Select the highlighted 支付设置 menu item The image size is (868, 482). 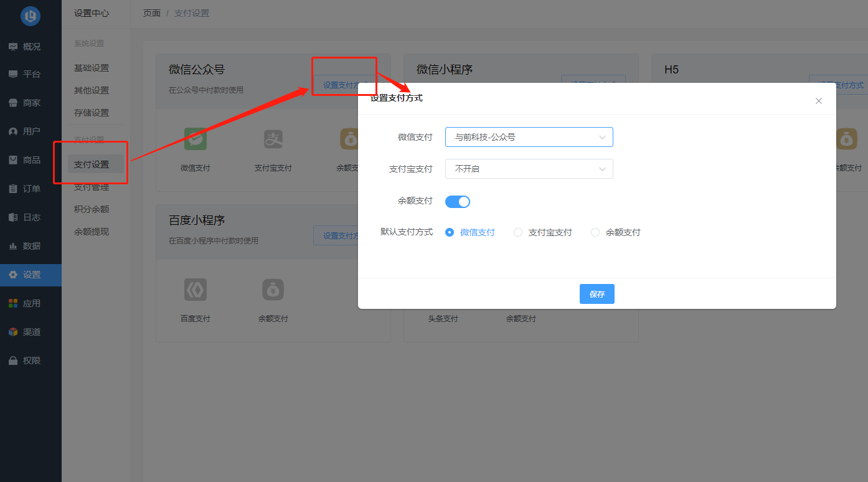click(x=96, y=164)
